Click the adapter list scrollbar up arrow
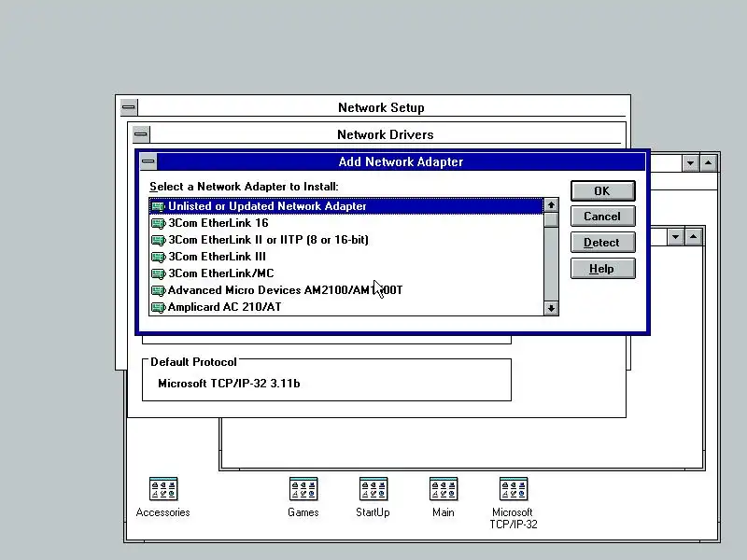 pos(551,205)
